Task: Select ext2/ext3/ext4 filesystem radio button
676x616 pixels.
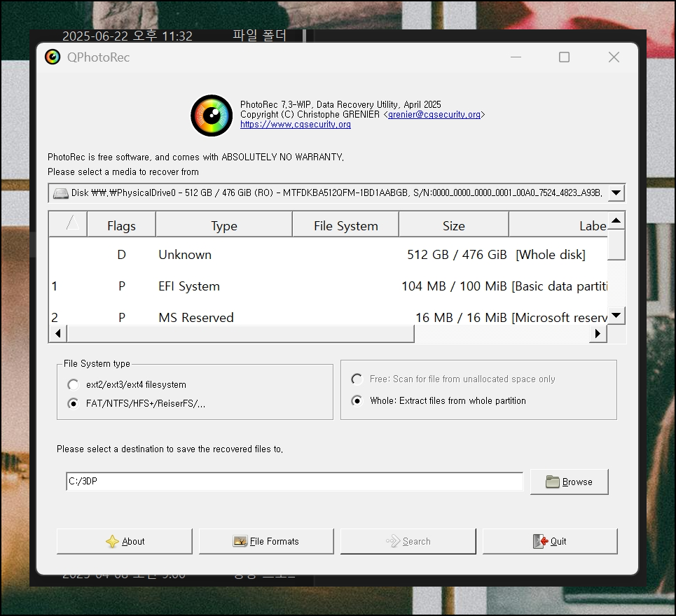Action: (74, 384)
